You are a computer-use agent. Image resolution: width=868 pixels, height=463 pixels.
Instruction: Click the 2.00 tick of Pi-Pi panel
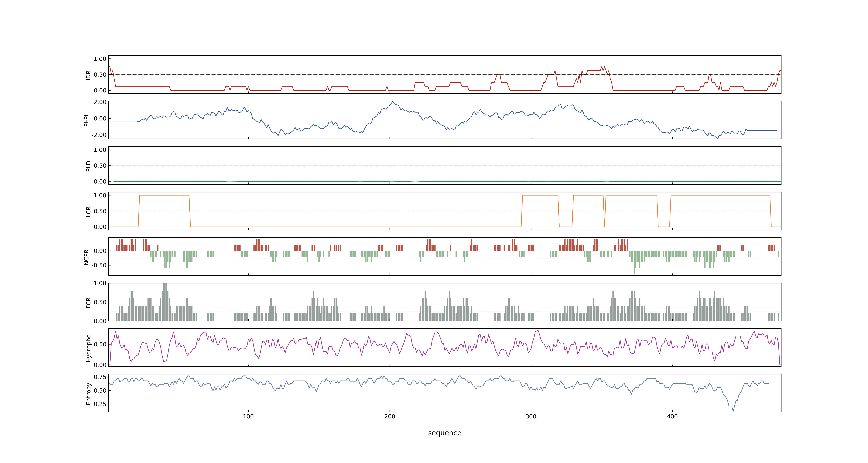point(100,102)
